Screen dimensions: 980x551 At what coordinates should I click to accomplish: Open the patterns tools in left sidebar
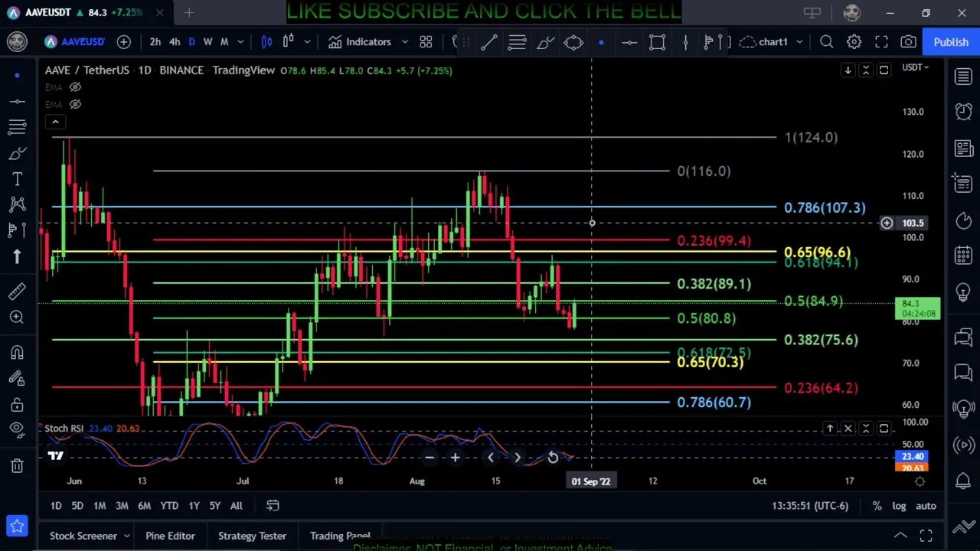[x=17, y=204]
